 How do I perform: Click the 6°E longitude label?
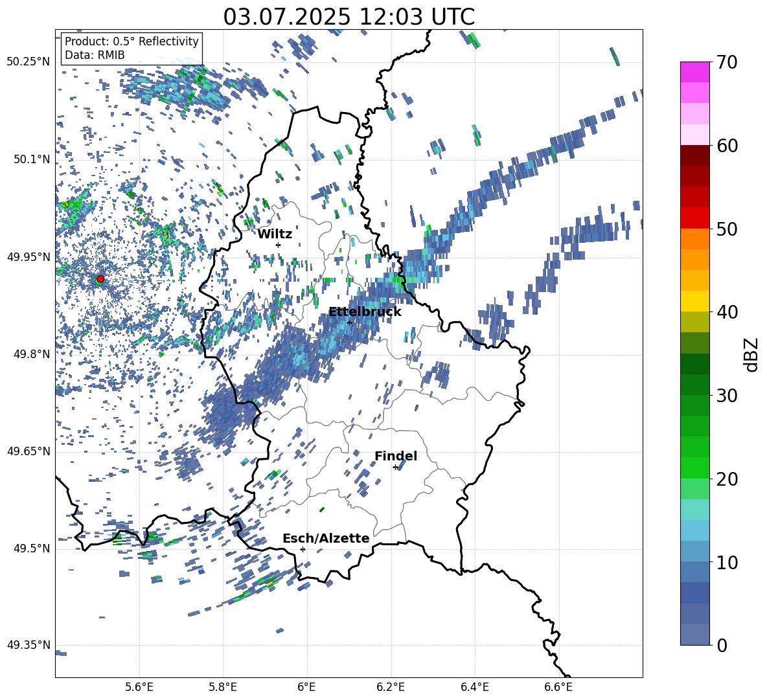click(x=306, y=687)
